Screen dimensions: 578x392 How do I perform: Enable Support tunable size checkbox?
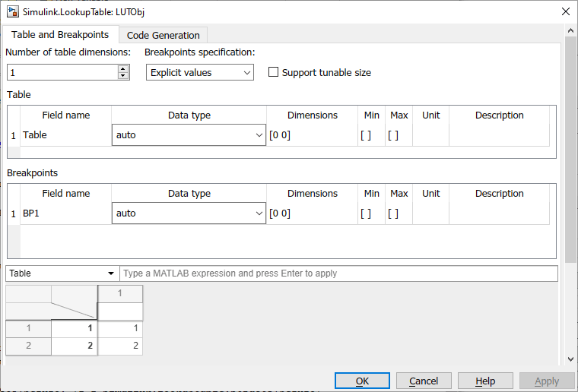pos(274,73)
